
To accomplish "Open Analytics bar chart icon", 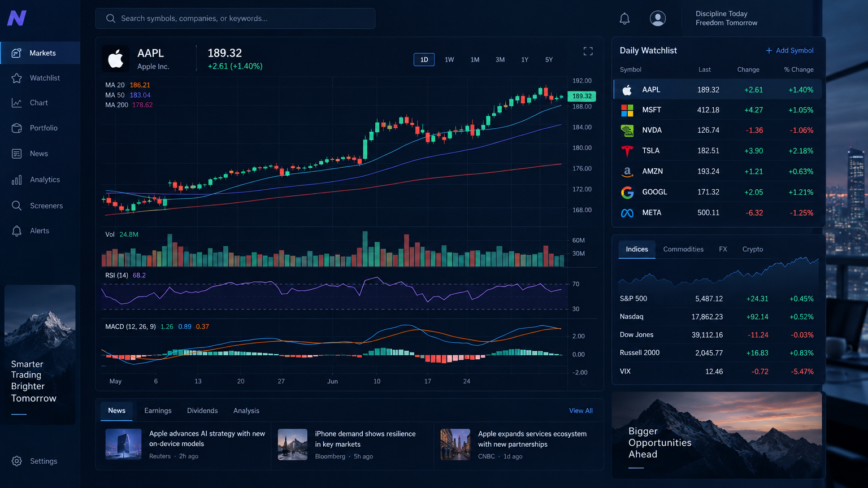I will coord(17,180).
